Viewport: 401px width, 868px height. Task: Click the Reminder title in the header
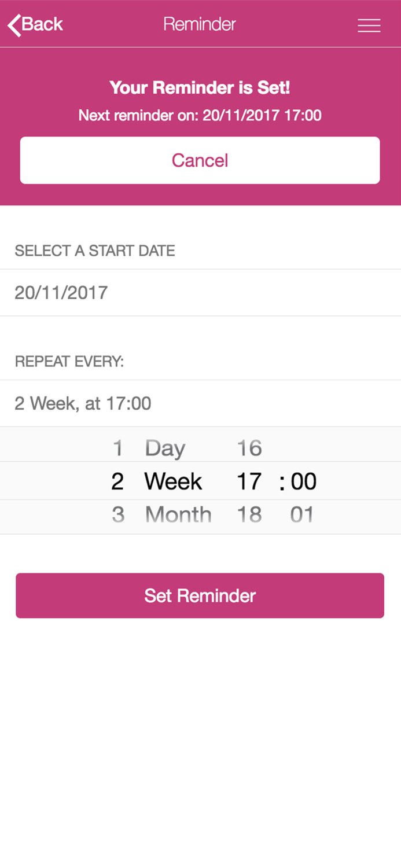(x=200, y=24)
